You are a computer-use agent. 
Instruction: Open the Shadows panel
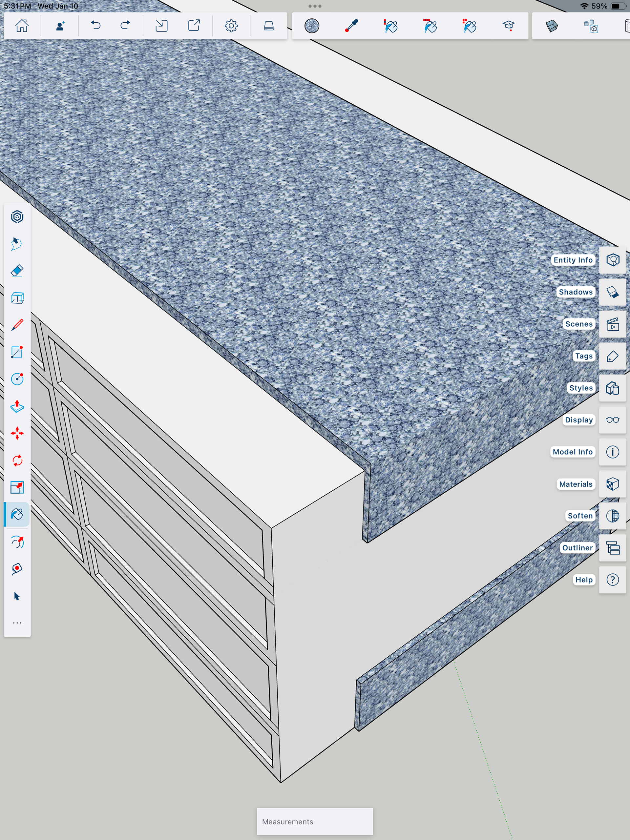(613, 292)
